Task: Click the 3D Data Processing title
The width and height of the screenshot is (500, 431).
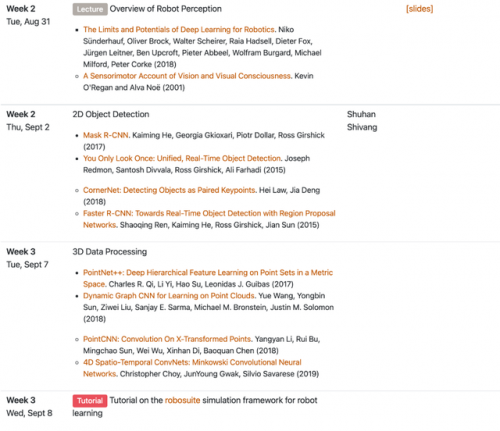Action: [110, 252]
